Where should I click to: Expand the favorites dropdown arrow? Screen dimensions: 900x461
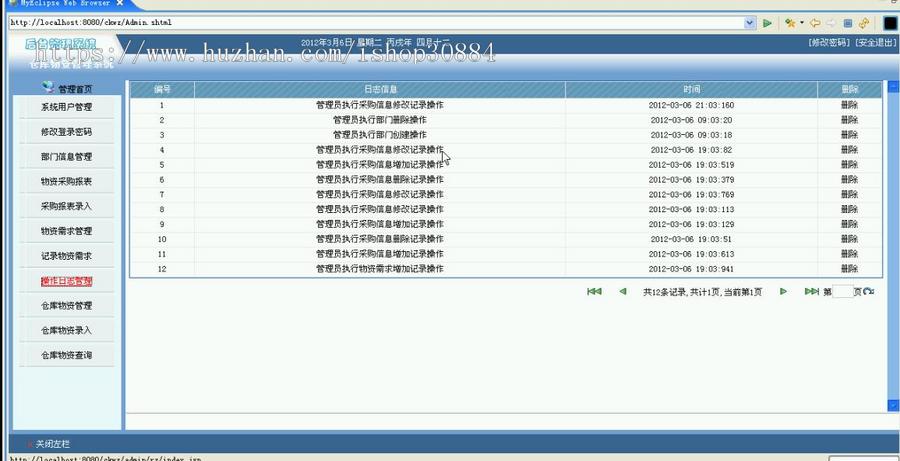(802, 23)
